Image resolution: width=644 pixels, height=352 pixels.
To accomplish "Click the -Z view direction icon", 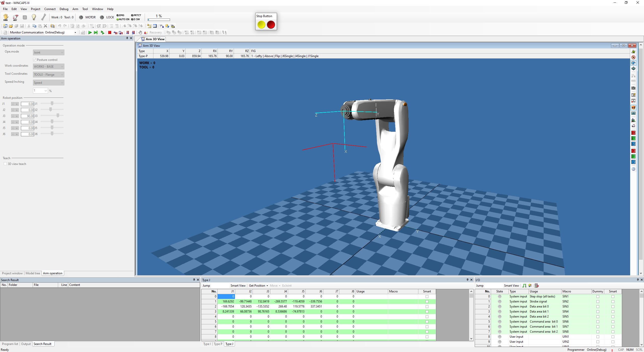I will 633,162.
